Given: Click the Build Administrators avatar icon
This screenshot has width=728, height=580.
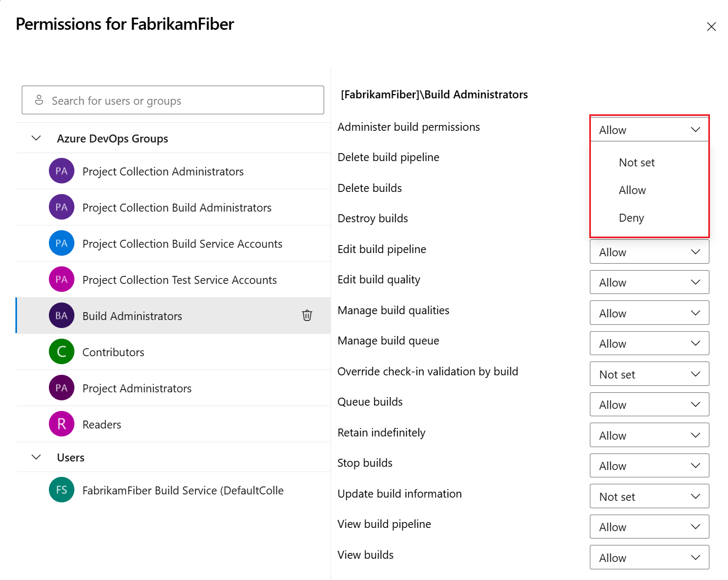Looking at the screenshot, I should click(61, 315).
